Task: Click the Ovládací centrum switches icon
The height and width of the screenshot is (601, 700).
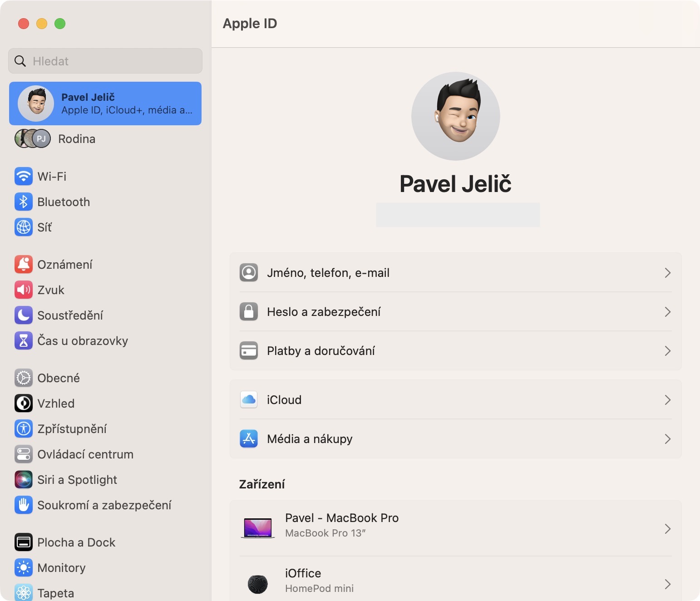Action: [24, 454]
